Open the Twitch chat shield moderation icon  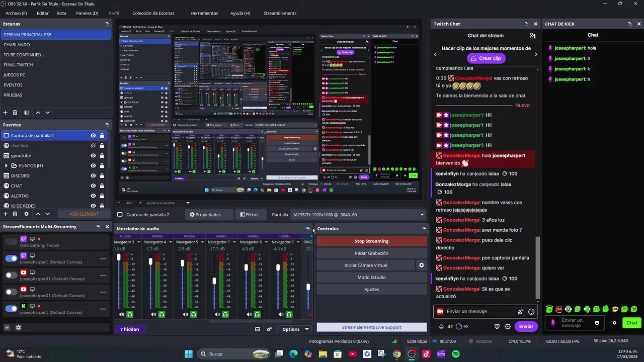click(x=497, y=326)
